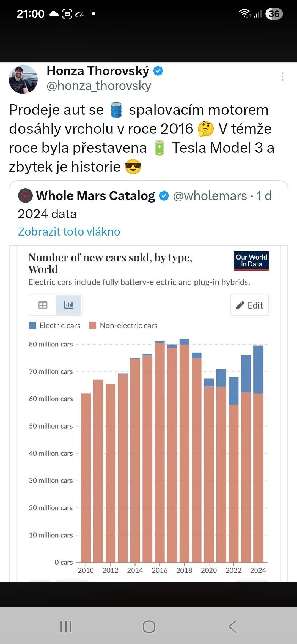Viewport: 297px width, 644px height.
Task: Open the "Zobrazit toto vlákno" link
Action: [69, 232]
